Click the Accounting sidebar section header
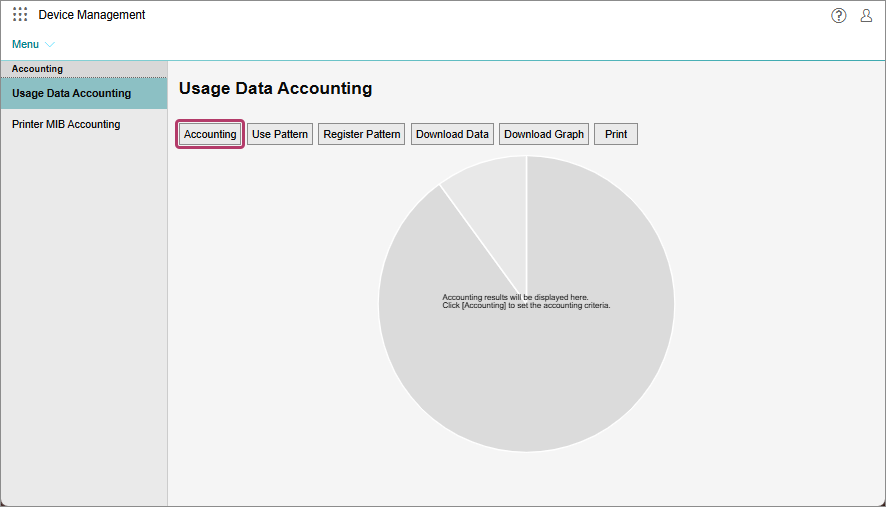Image resolution: width=886 pixels, height=507 pixels. click(37, 69)
